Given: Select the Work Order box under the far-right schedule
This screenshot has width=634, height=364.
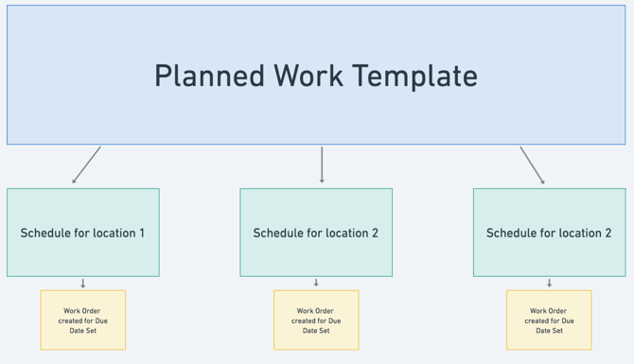Looking at the screenshot, I should tap(549, 320).
